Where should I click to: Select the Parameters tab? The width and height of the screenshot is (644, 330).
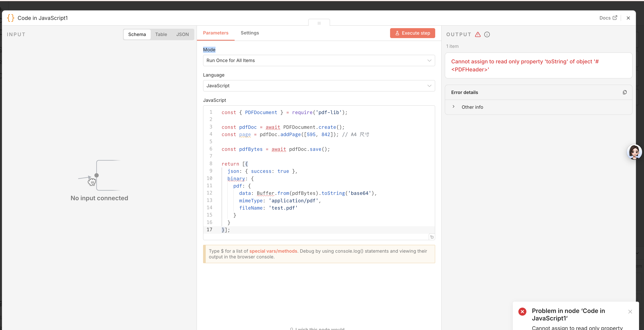click(215, 33)
